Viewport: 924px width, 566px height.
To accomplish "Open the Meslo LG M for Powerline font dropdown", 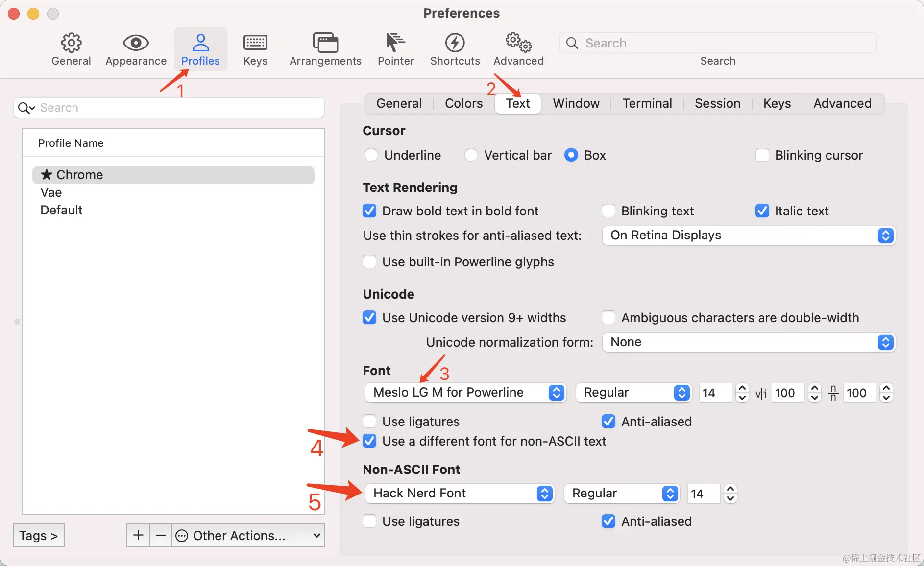I will pyautogui.click(x=465, y=393).
